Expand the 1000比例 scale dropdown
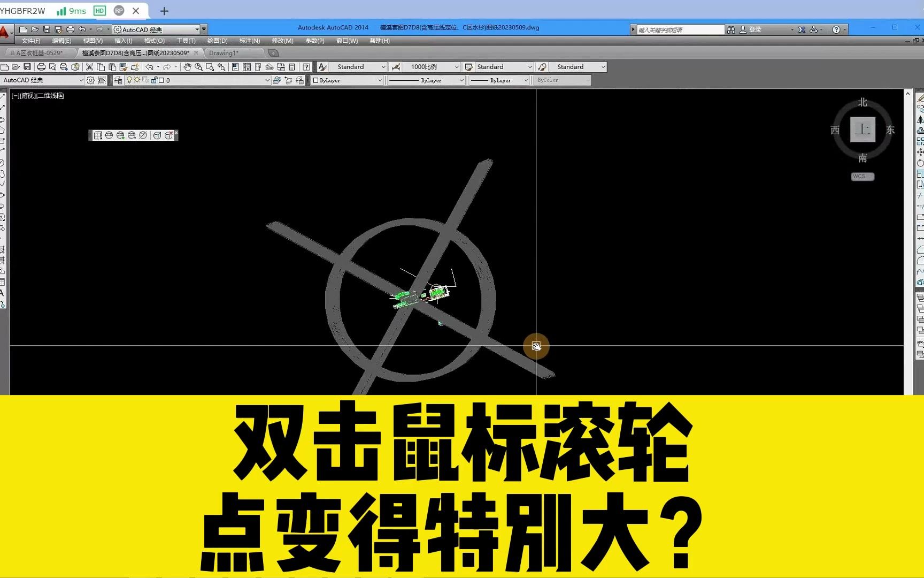The width and height of the screenshot is (924, 578). click(457, 67)
